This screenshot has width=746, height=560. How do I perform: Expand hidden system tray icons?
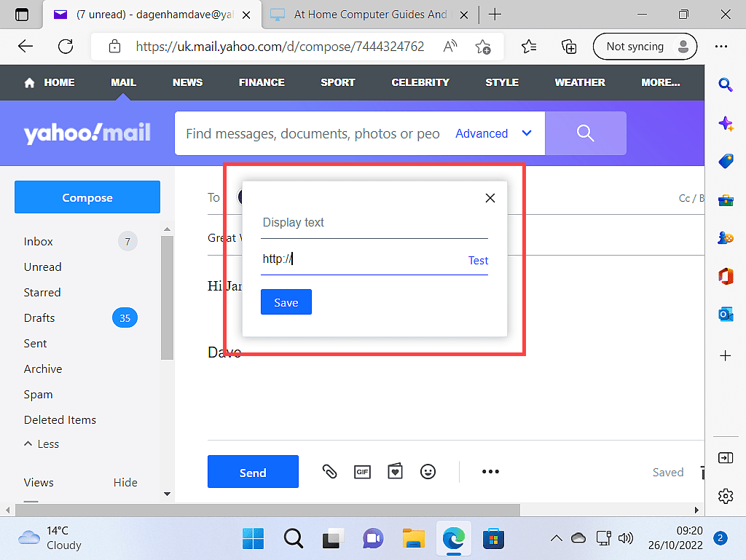coord(556,537)
